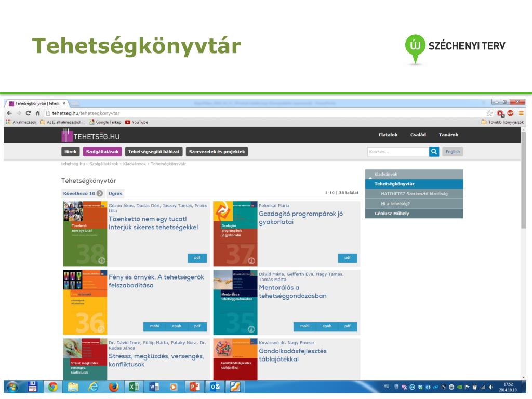
Task: Click the browser address bar
Action: (x=264, y=113)
